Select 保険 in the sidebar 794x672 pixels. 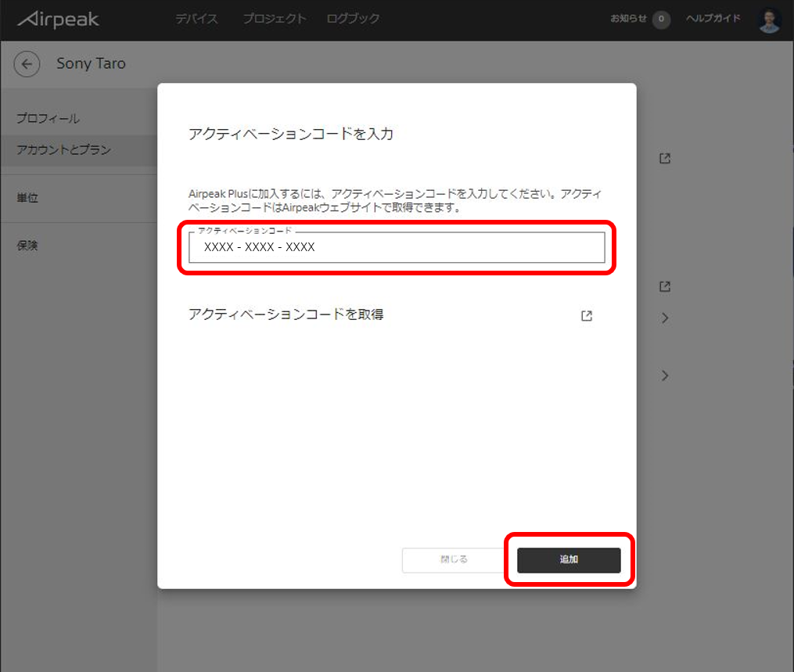point(27,246)
